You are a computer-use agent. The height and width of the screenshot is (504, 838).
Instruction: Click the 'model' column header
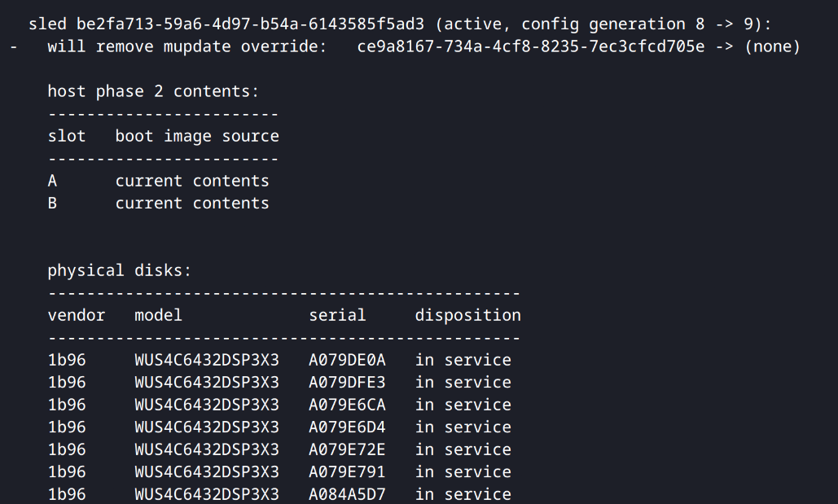coord(158,315)
